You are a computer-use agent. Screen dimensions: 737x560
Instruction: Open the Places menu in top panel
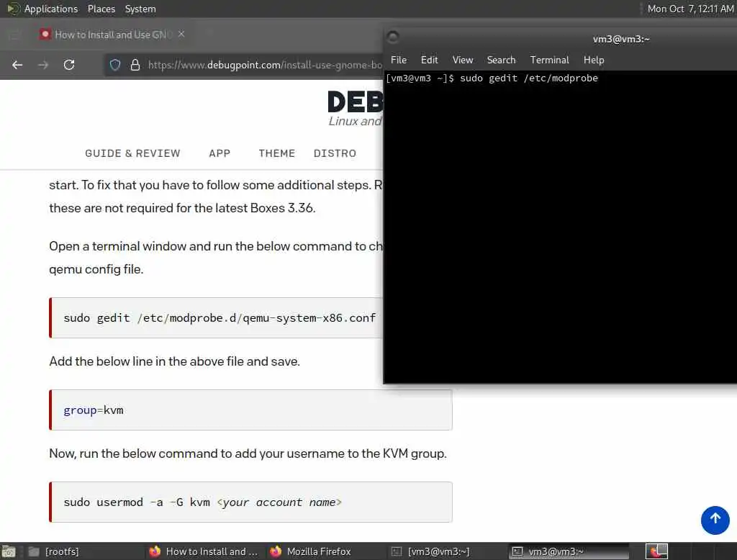tap(101, 9)
